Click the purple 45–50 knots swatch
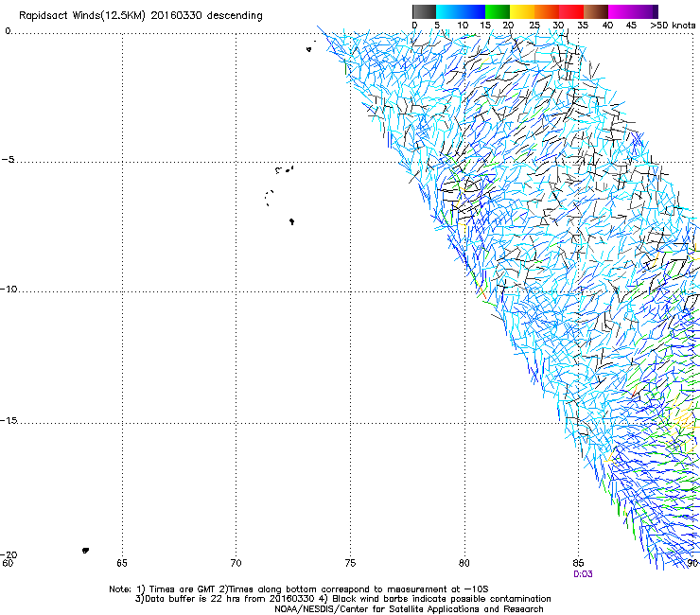 (645, 11)
